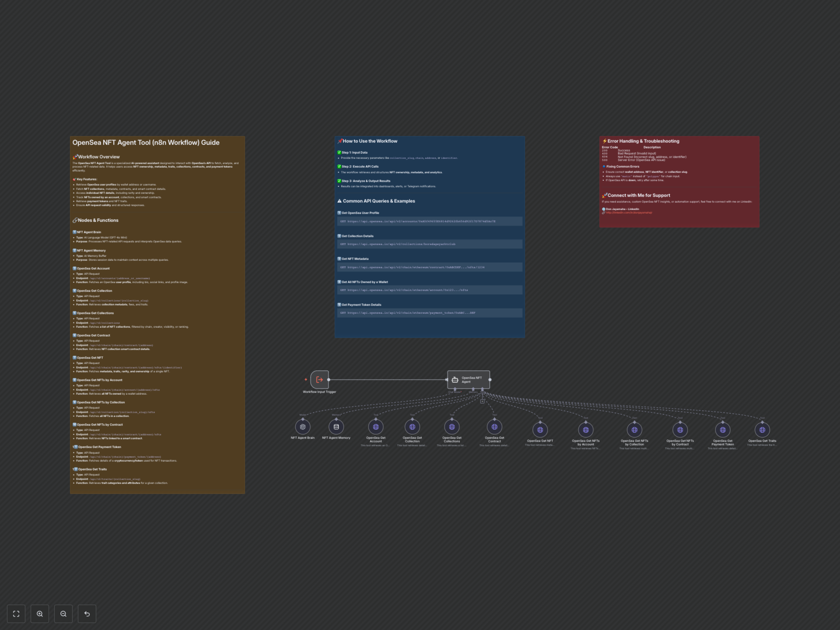The width and height of the screenshot is (840, 630).
Task: Zoom in on the canvas
Action: click(40, 614)
